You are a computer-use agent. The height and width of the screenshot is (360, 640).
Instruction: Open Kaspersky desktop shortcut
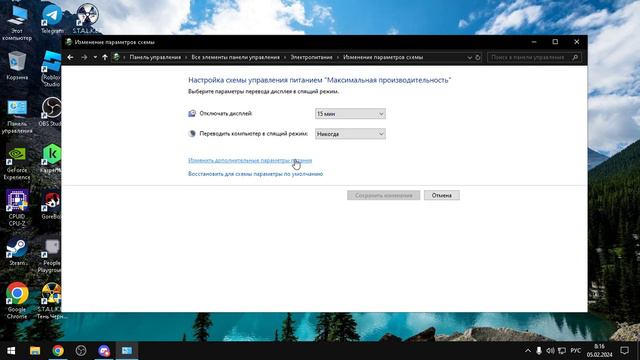[51, 158]
